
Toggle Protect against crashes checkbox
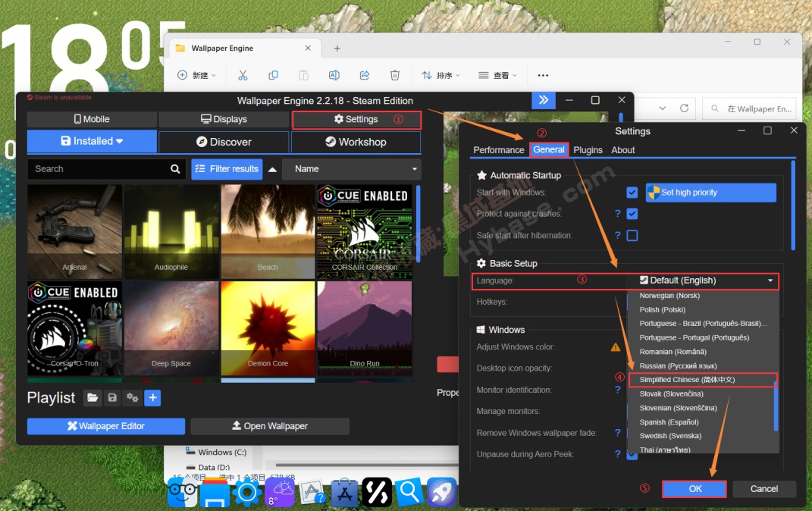click(632, 214)
